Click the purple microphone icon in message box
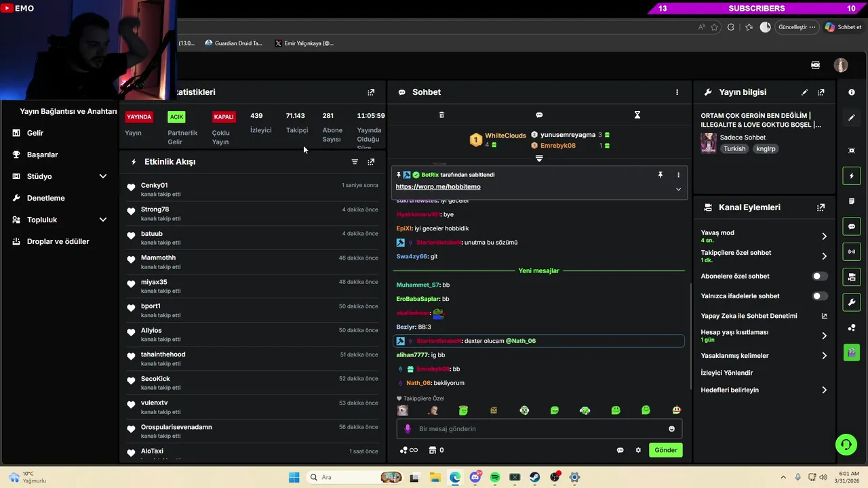Viewport: 868px width, 488px height. [x=408, y=429]
